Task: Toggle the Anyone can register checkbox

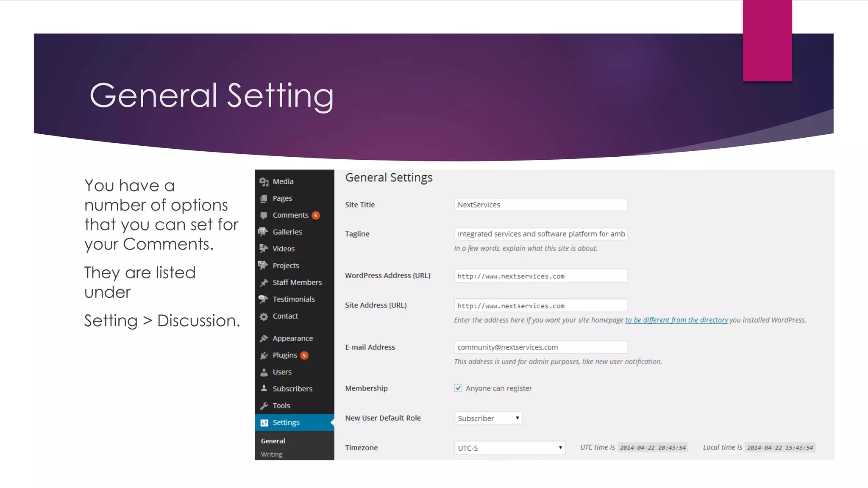Action: tap(458, 388)
